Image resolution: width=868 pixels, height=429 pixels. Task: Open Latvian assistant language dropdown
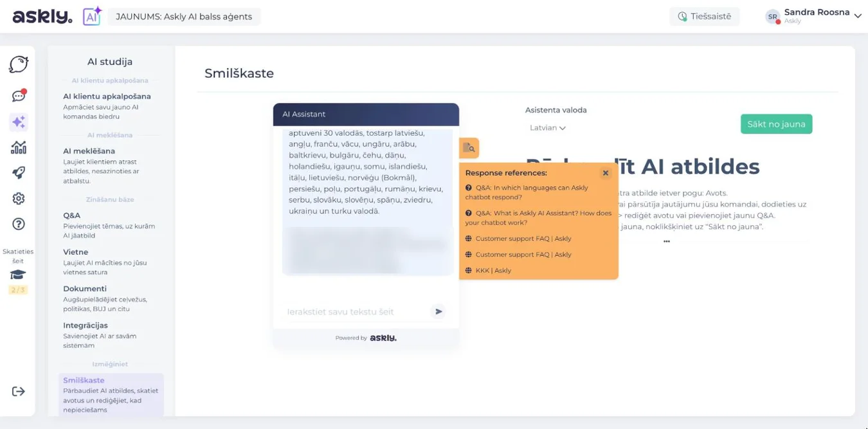(547, 128)
